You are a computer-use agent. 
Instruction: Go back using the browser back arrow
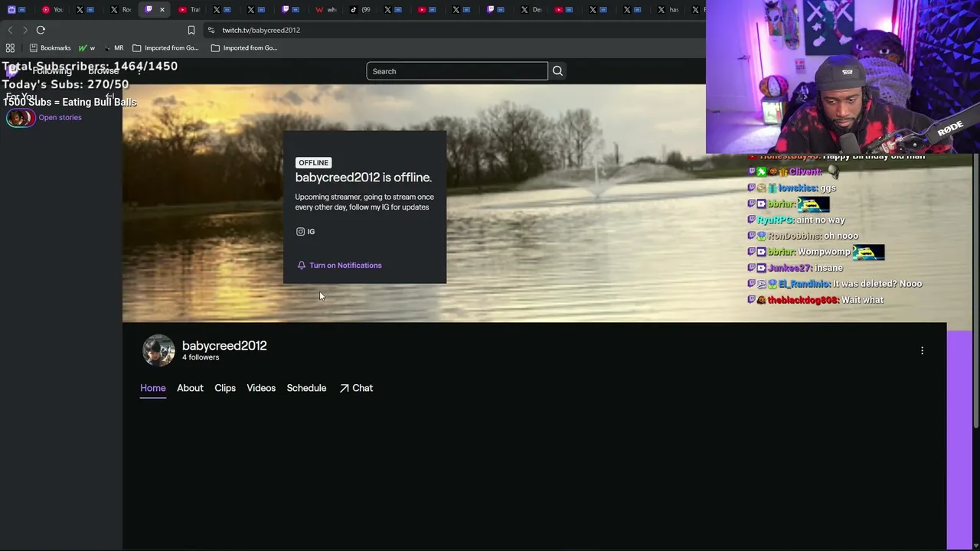(x=10, y=30)
